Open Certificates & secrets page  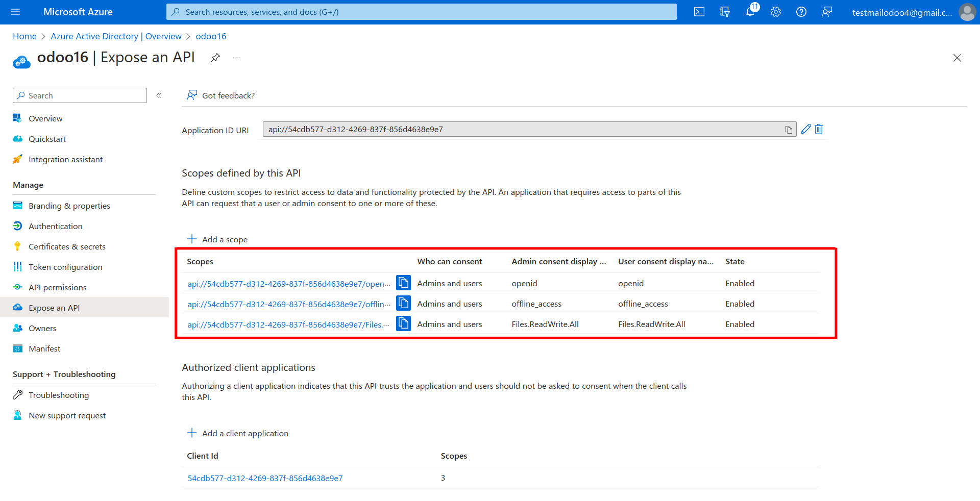pos(67,246)
